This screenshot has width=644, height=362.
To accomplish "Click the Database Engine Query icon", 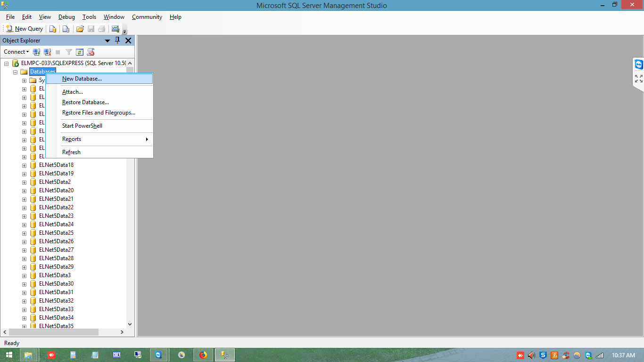I will click(53, 29).
